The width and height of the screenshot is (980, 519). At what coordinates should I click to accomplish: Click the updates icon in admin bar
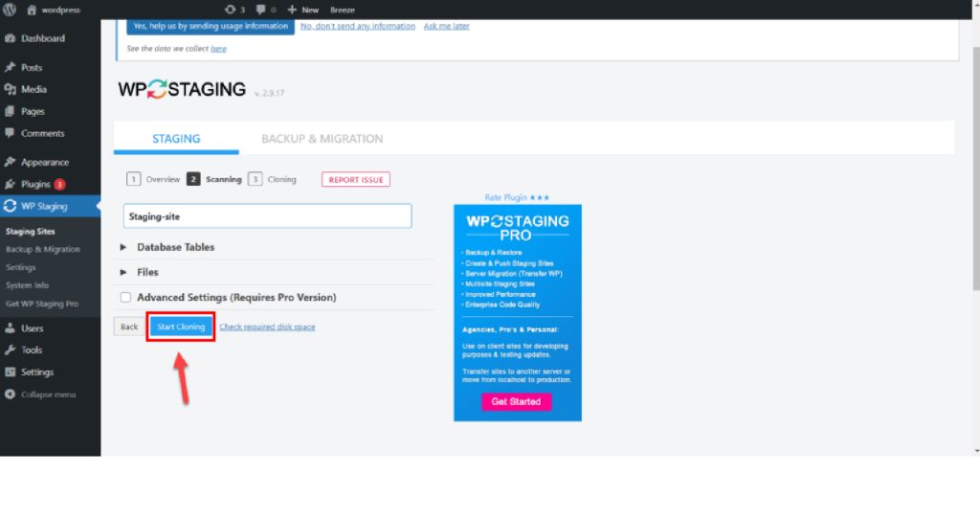230,10
